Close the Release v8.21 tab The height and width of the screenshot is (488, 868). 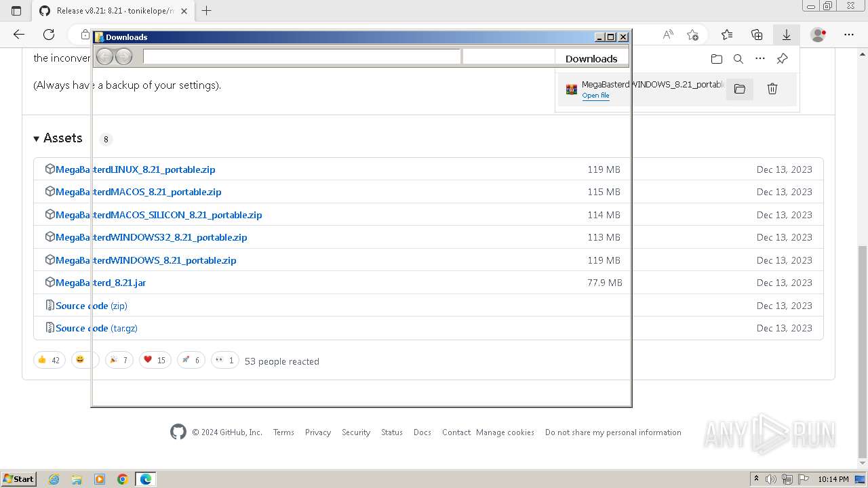tap(184, 11)
